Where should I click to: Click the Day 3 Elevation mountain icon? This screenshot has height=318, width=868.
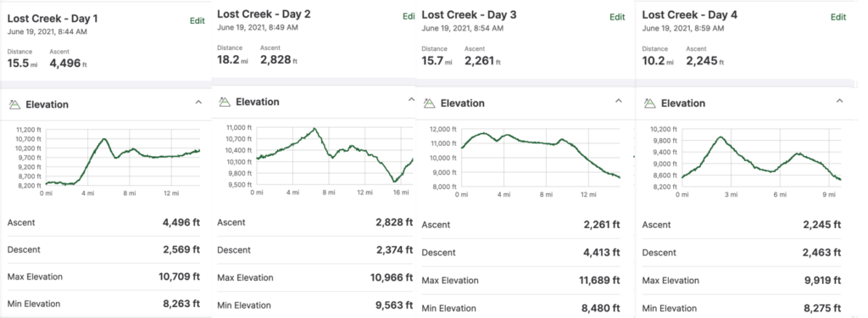(x=429, y=103)
